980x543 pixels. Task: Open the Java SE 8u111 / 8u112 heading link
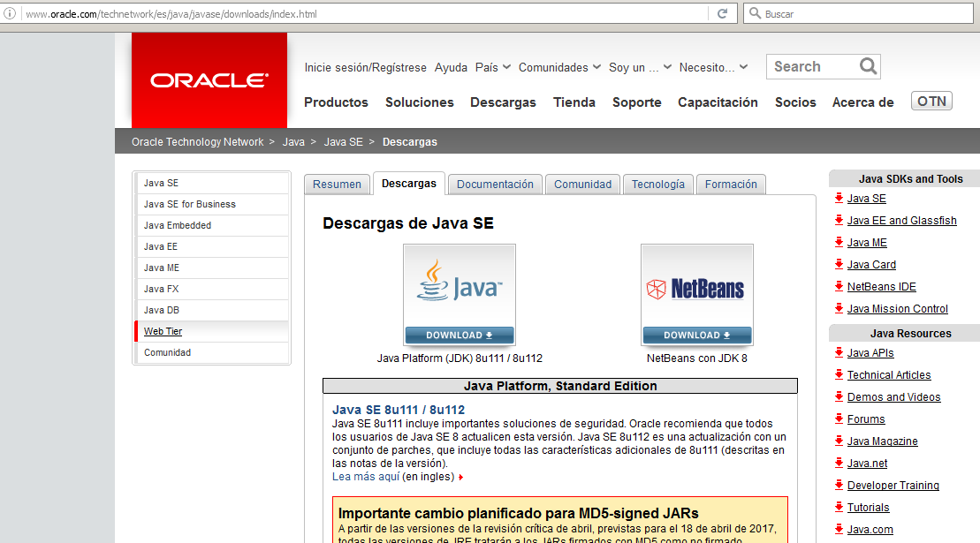(399, 410)
